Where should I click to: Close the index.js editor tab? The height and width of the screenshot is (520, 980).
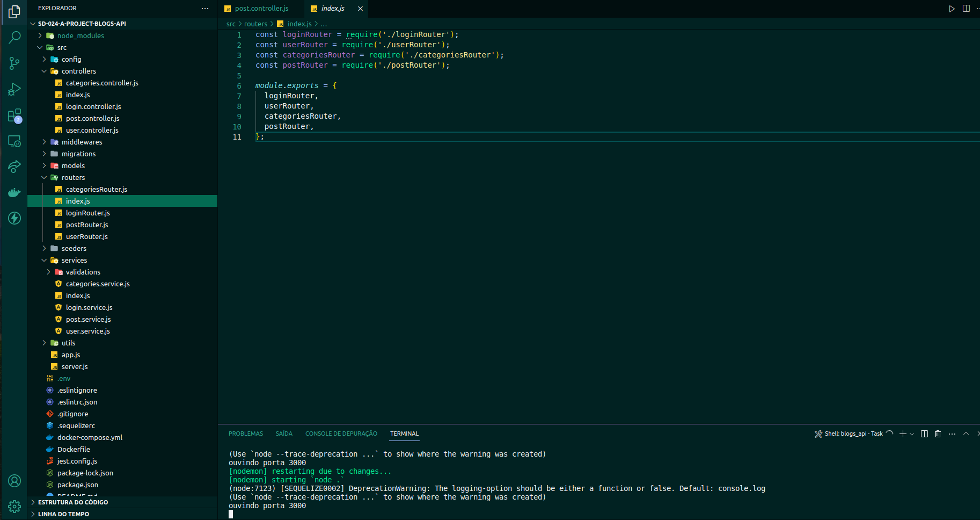(x=360, y=9)
